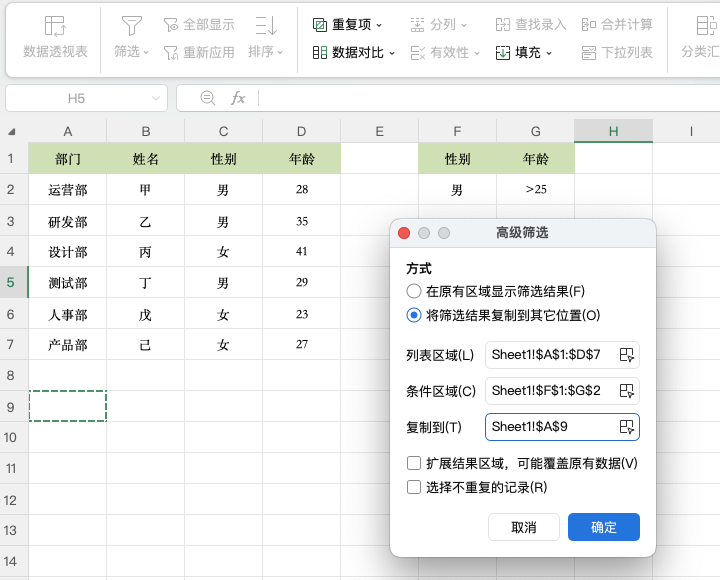
Task: Click the 排序 sort icon
Action: (266, 26)
